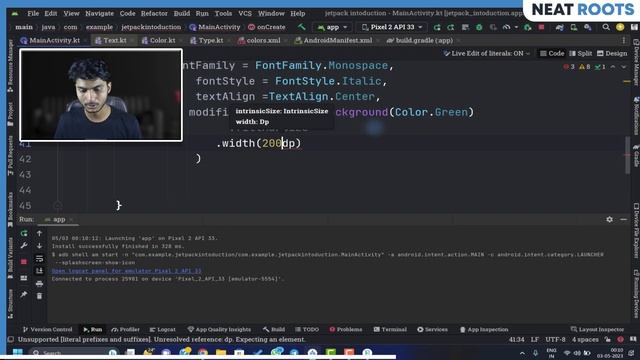Open App Quality Insights tool window
640x360 pixels.
coord(219,329)
